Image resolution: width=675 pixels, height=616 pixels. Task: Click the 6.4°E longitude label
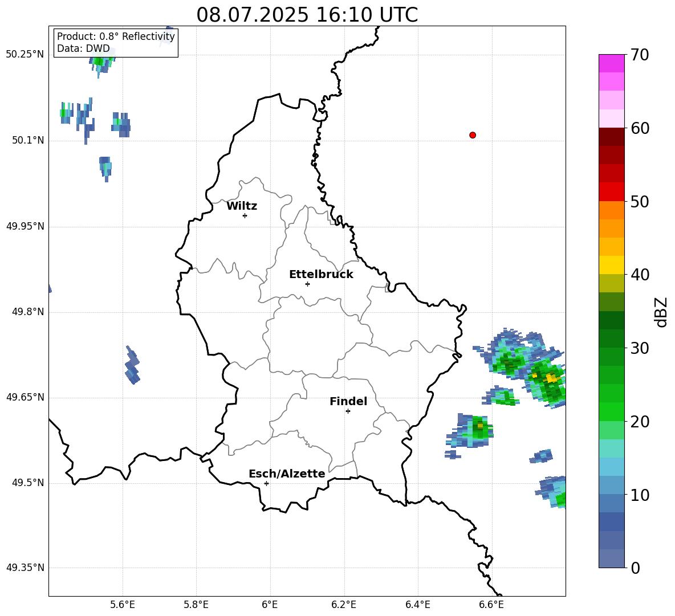pos(417,605)
